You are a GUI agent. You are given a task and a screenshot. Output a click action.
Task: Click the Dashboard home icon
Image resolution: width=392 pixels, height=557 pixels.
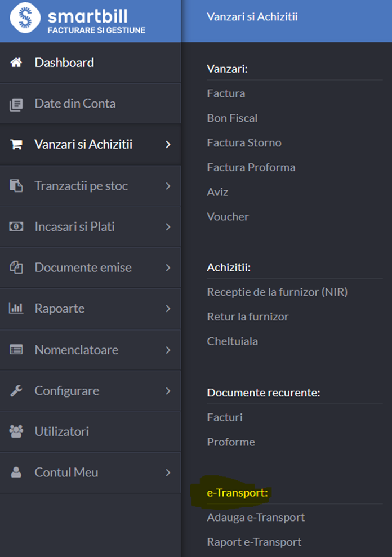pos(16,63)
